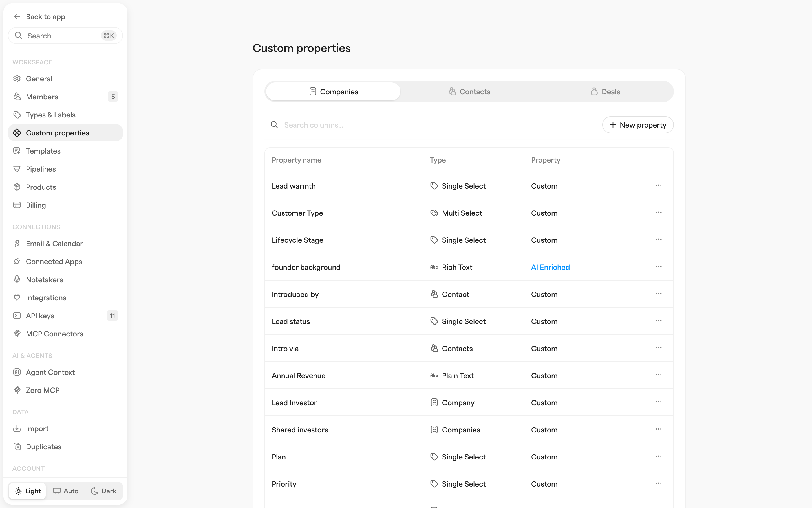This screenshot has width=812, height=508.
Task: Click the Pipelines funnel icon
Action: 17,169
